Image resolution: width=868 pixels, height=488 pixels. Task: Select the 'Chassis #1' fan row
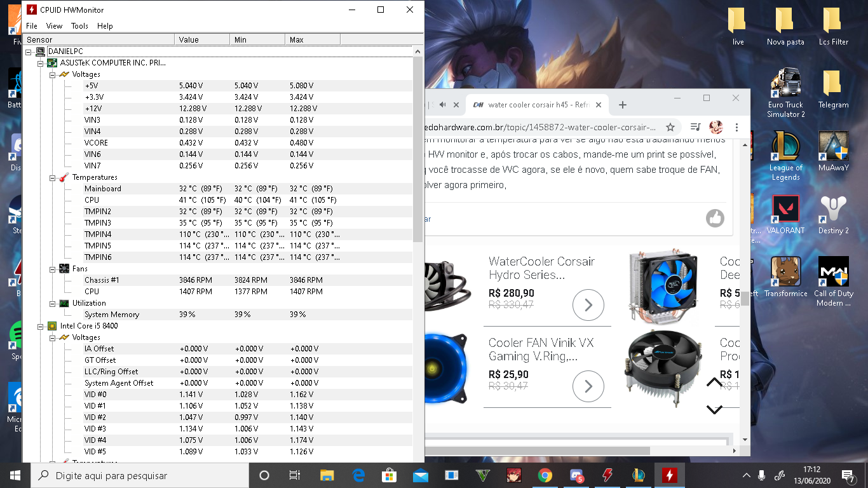217,280
